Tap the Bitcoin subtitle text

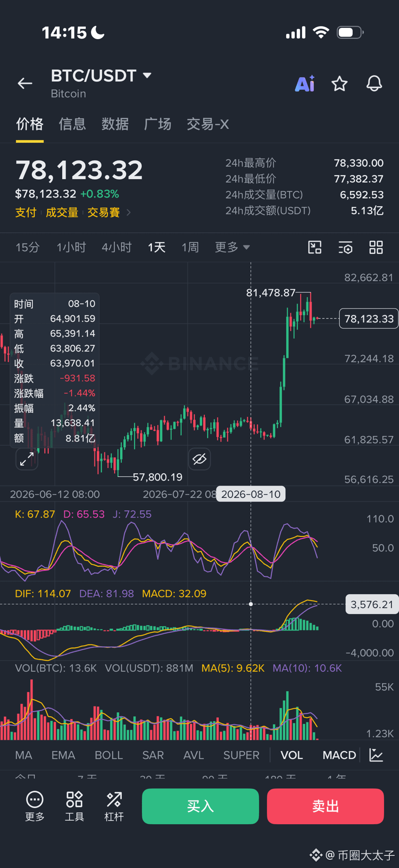pyautogui.click(x=68, y=93)
